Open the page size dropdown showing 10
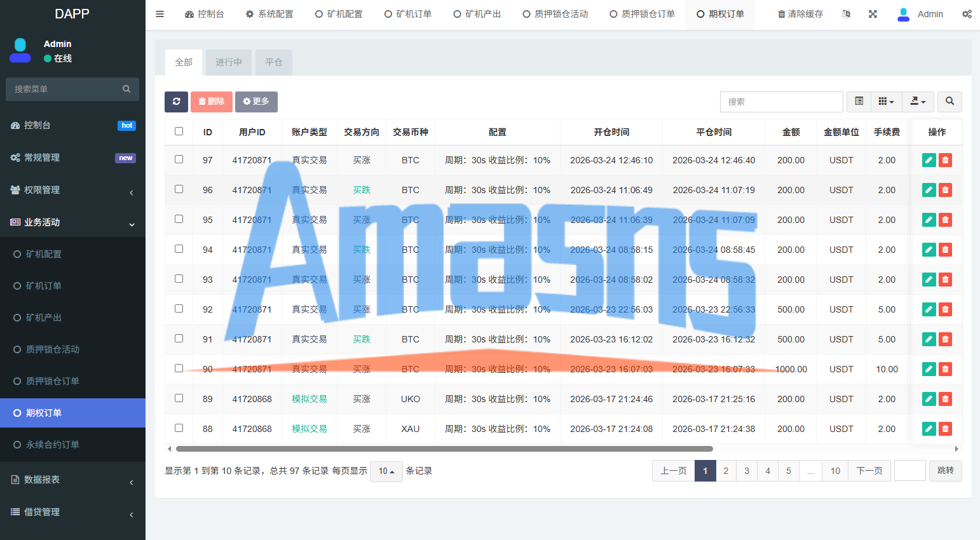The height and width of the screenshot is (540, 980). pyautogui.click(x=386, y=471)
